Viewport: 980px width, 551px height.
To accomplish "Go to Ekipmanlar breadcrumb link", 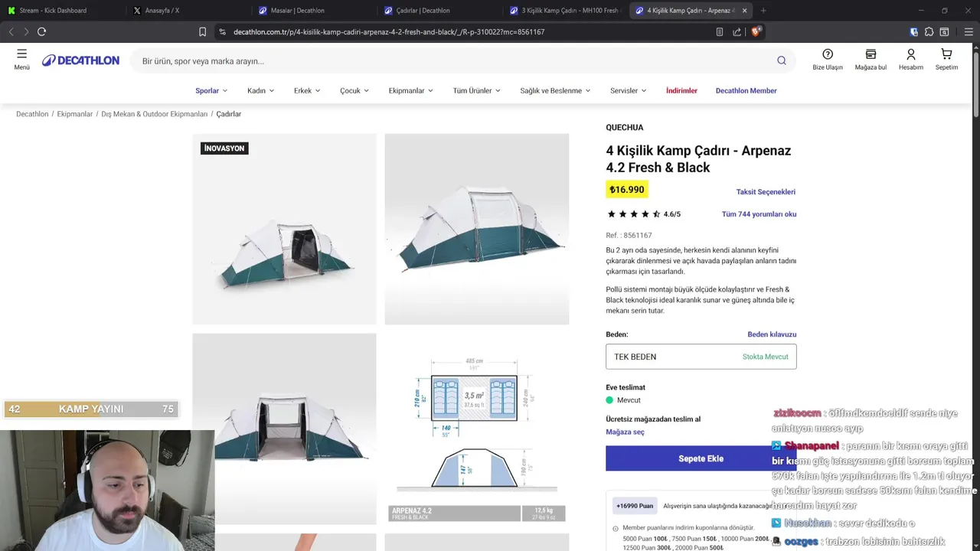I will coord(75,114).
